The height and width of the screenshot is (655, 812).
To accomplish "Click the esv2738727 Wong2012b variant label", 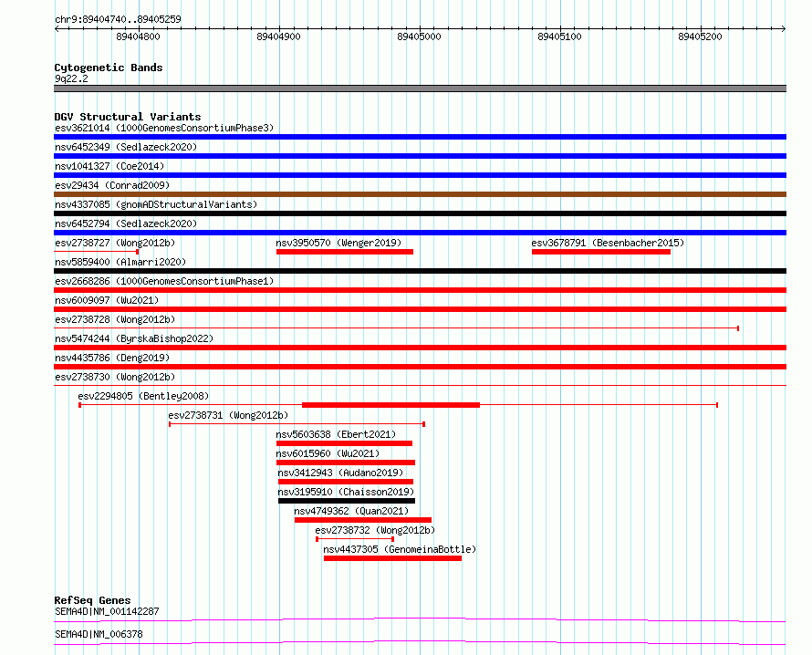I will pos(115,243).
